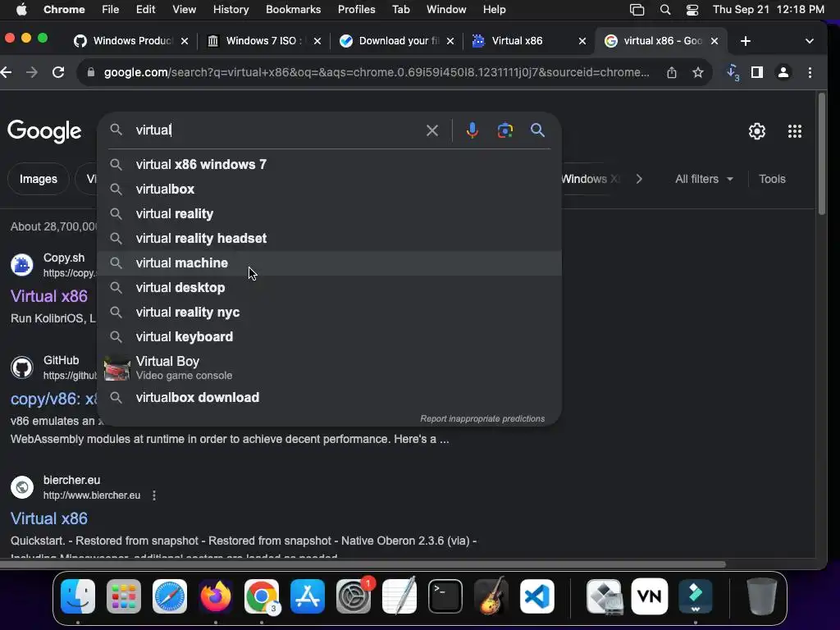Viewport: 840px width, 630px height.
Task: Open Chrome three-dot menu
Action: click(x=810, y=72)
